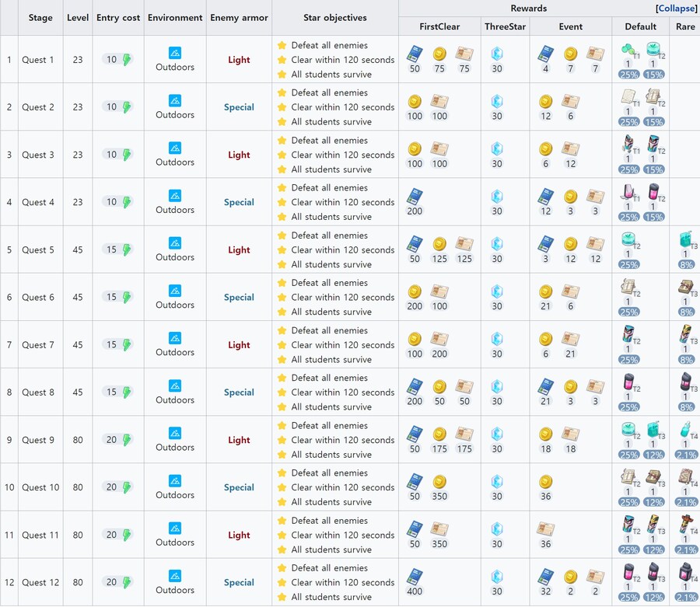Click the 400 blue book icon in Quest 12 FirstClear
This screenshot has height=607, width=700.
[415, 577]
